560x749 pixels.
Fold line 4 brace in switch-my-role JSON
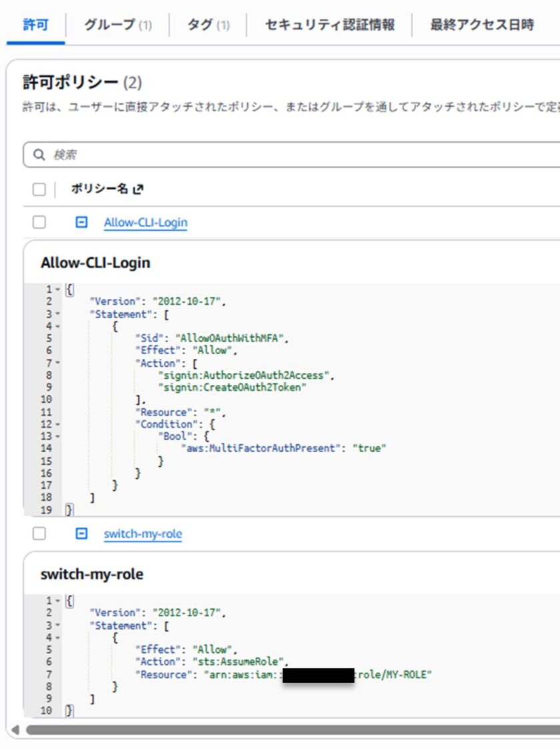coord(58,637)
